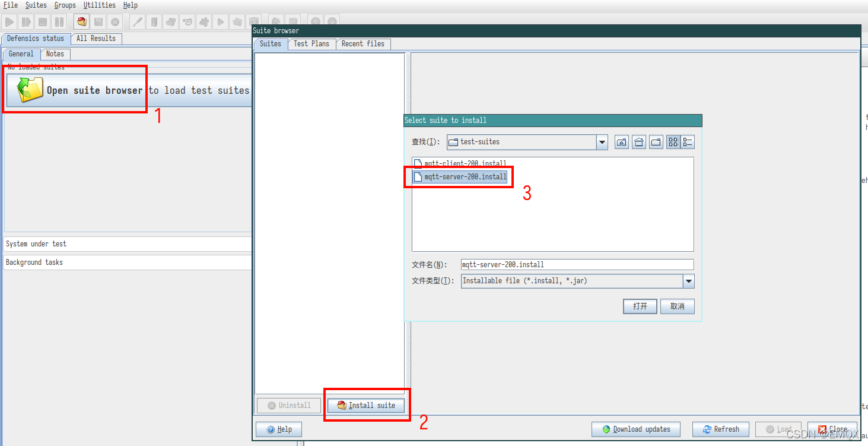Expand the test-suites folder lookup dropdown
The width and height of the screenshot is (868, 446).
pos(602,142)
